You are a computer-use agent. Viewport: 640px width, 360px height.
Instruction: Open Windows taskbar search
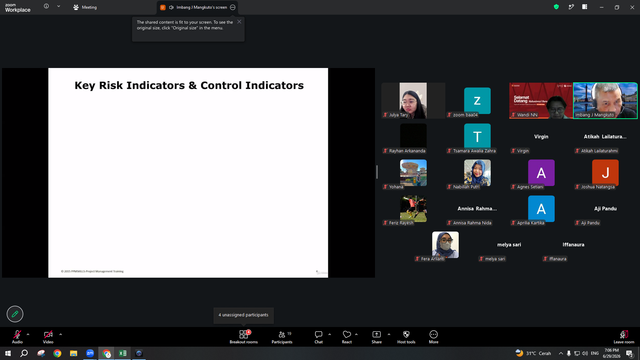[x=24, y=353]
